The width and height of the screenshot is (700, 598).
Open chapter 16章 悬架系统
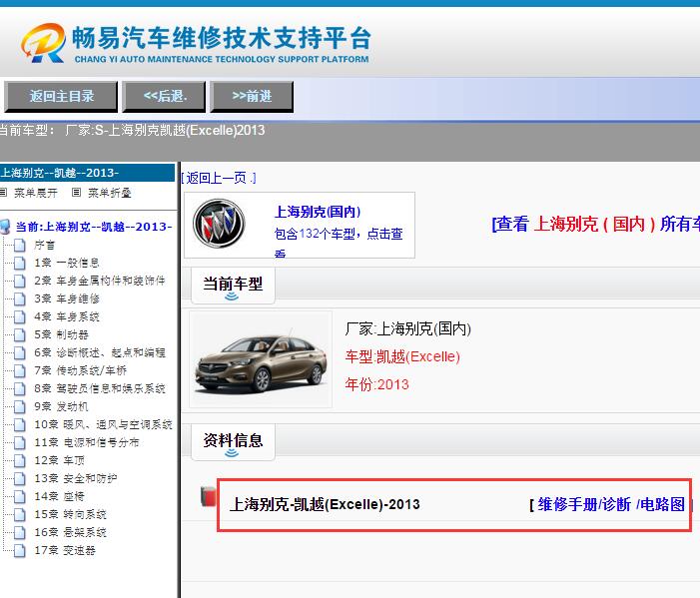pyautogui.click(x=70, y=532)
